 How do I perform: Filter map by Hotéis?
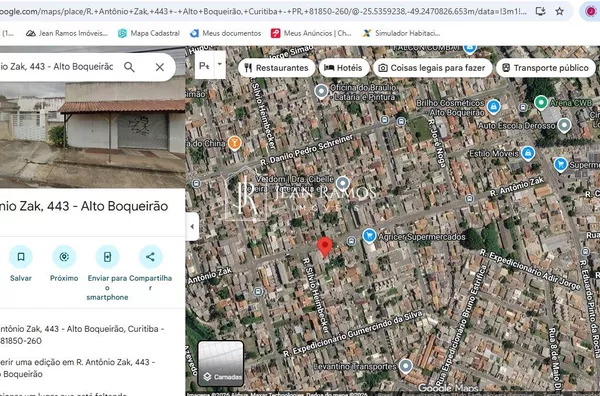(x=343, y=68)
